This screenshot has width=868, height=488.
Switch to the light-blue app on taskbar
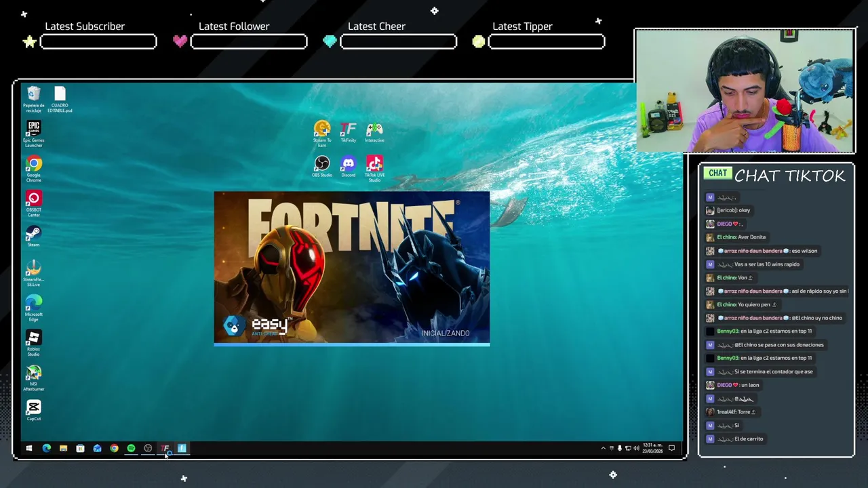point(182,448)
